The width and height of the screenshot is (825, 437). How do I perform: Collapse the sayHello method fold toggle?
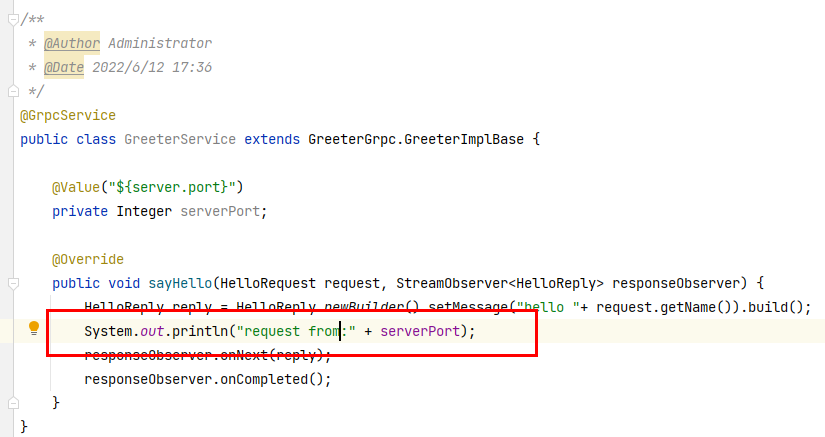pos(14,284)
